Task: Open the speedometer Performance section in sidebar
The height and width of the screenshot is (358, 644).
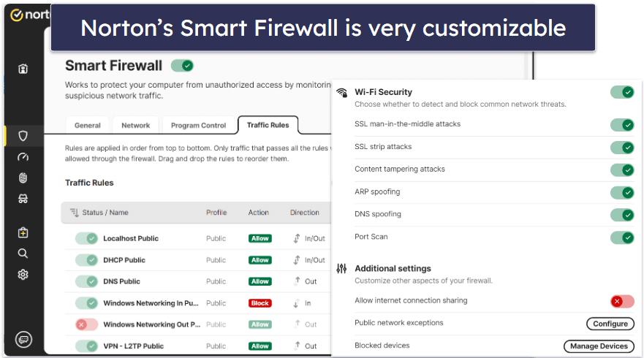Action: point(23,157)
